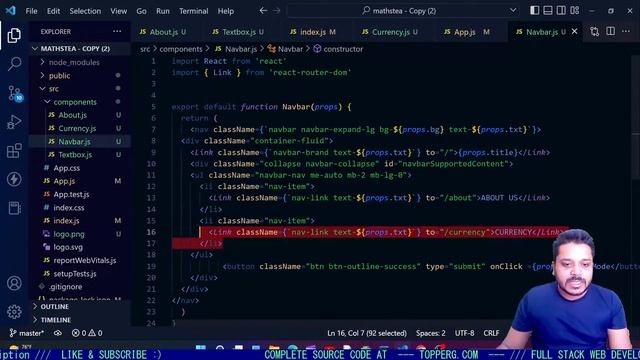Open setupTests.js in the file tree
Image resolution: width=640 pixels, height=360 pixels.
pyautogui.click(x=75, y=273)
